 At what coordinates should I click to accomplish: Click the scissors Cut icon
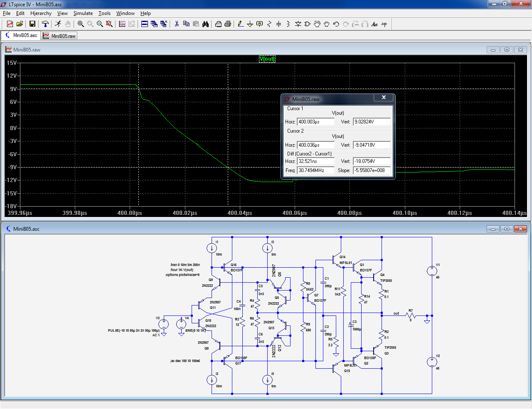coord(177,24)
